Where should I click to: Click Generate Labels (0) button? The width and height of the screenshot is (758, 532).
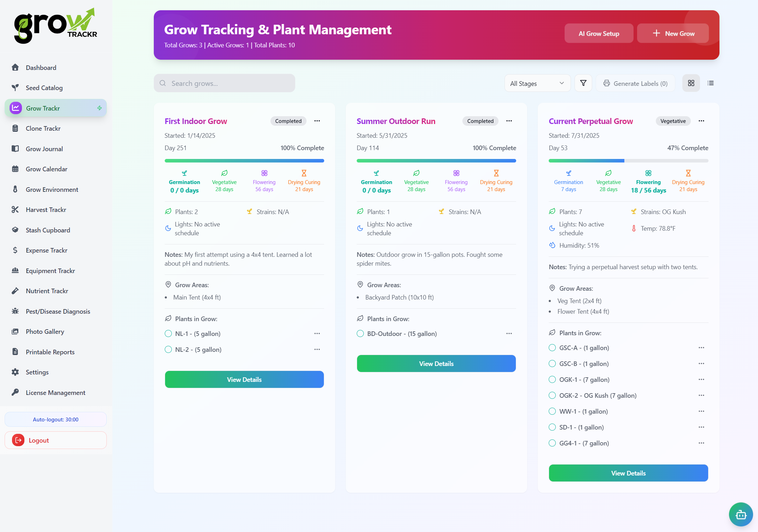tap(635, 83)
